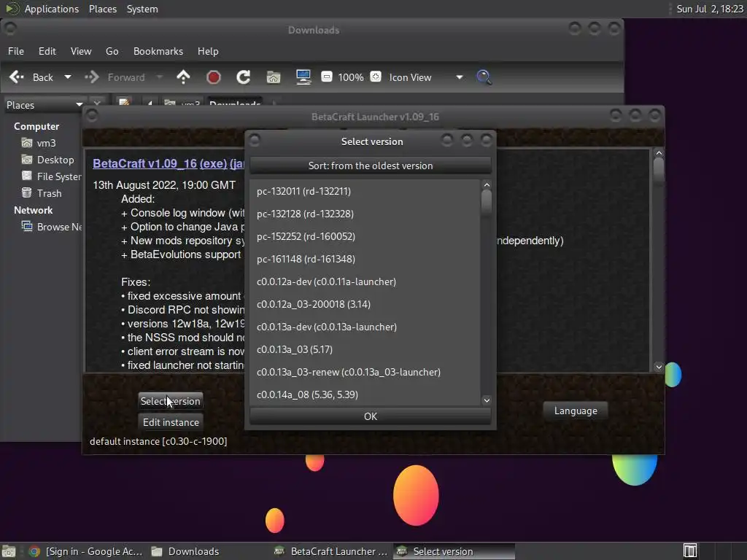Screen dimensions: 747x560
Task: Close the Places side pane
Action: [x=97, y=104]
